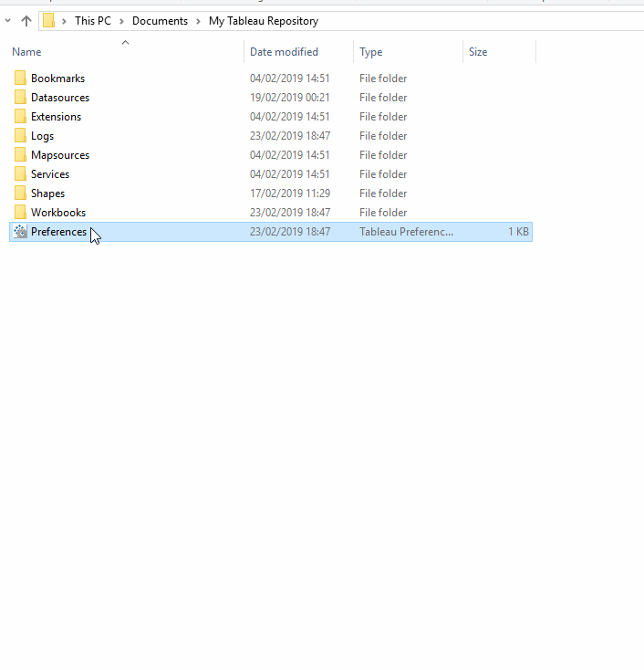Click the Services folder icon
Viewport: 644px width, 670px height.
(x=20, y=174)
